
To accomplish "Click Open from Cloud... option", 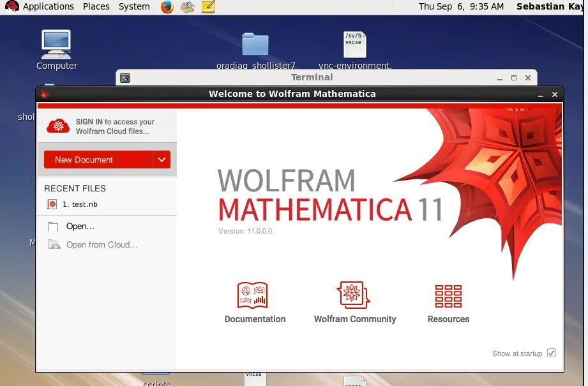I will coord(102,245).
